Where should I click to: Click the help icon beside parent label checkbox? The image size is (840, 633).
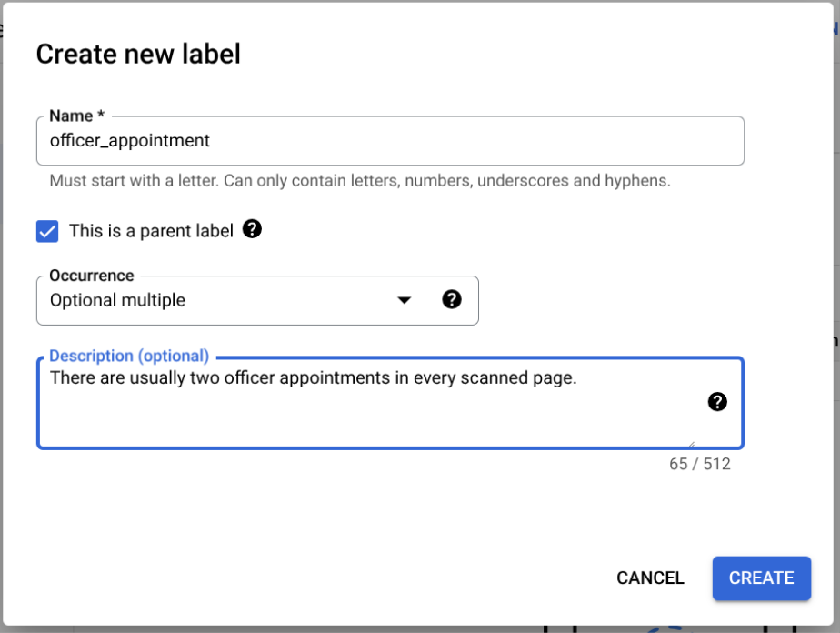click(x=253, y=230)
